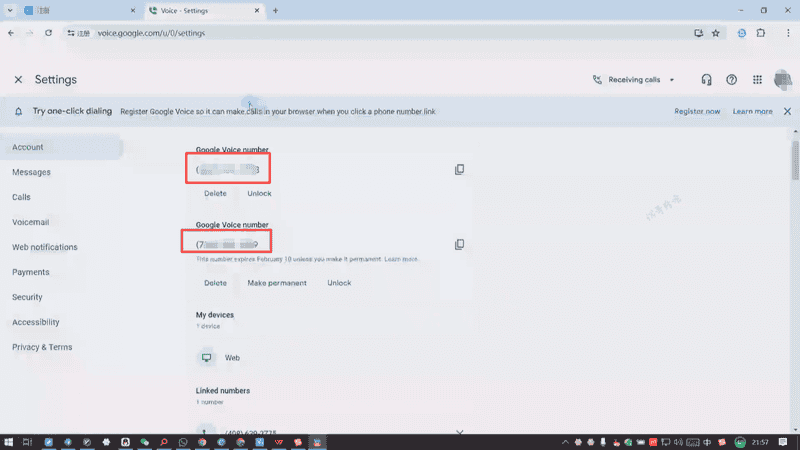
Task: Open the Windows Start menu
Action: coord(9,442)
